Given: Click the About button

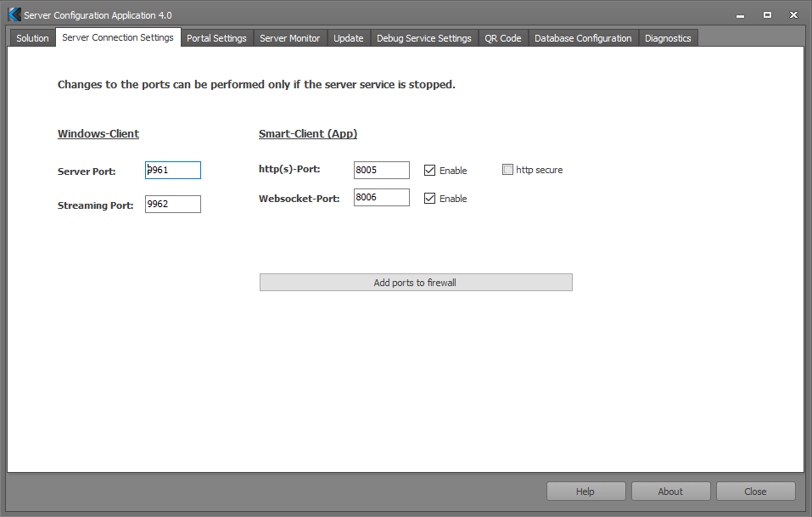Looking at the screenshot, I should pyautogui.click(x=670, y=491).
